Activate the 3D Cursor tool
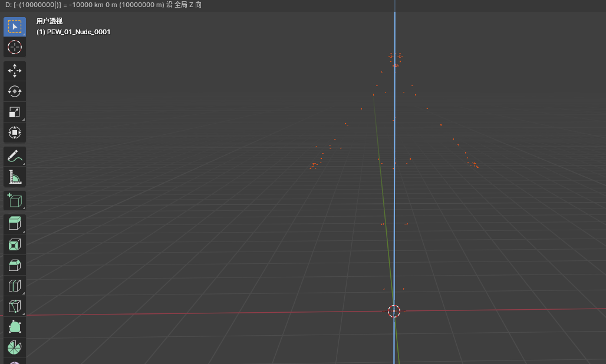Image resolution: width=606 pixels, height=364 pixels. [15, 48]
